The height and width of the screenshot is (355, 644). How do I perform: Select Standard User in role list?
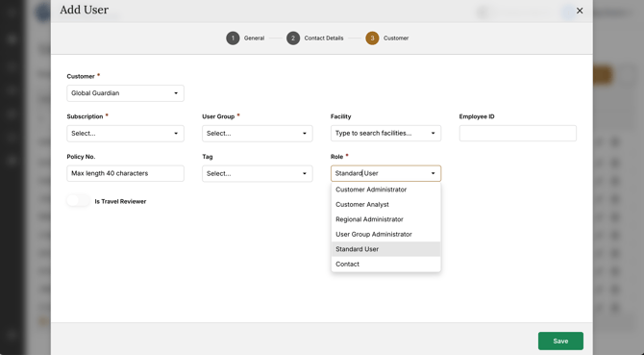point(385,249)
